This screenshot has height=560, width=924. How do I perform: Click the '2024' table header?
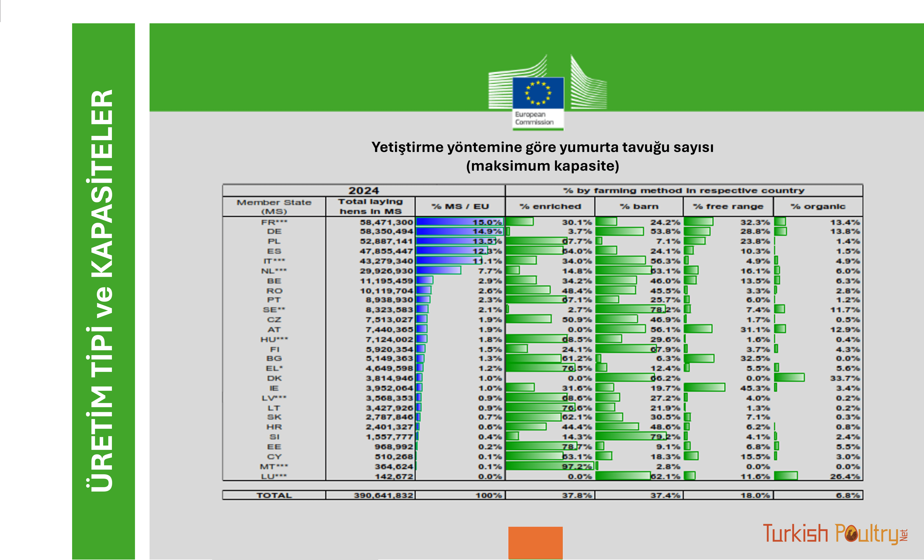(364, 190)
